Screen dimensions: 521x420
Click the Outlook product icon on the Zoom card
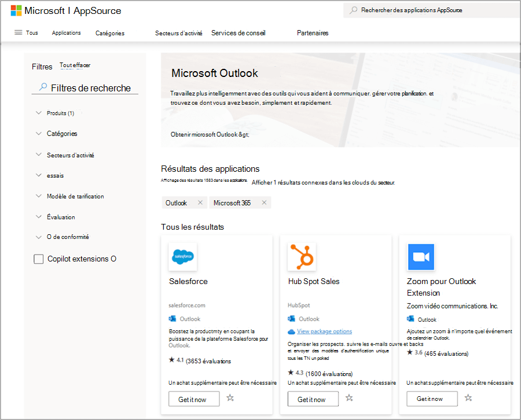point(410,319)
